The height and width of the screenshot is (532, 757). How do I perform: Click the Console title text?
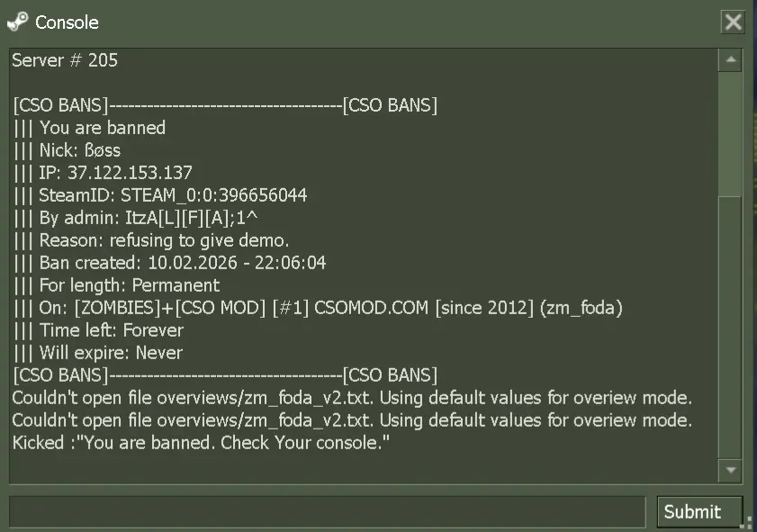(67, 23)
